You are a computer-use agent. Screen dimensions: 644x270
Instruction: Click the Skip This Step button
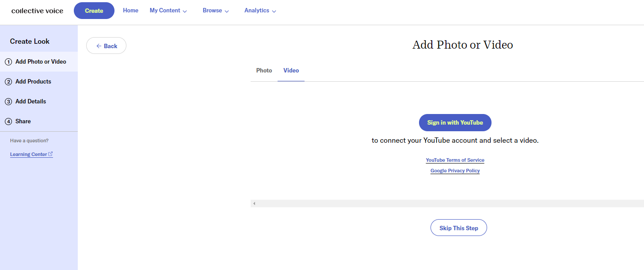click(x=459, y=228)
